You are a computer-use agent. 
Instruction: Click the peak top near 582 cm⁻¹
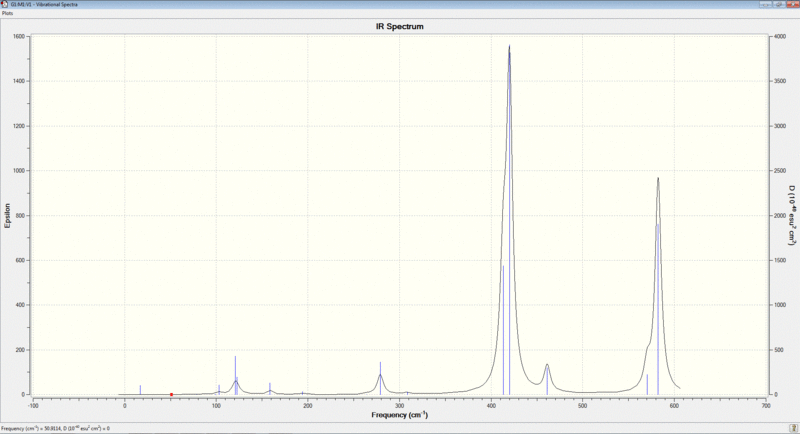(658, 178)
